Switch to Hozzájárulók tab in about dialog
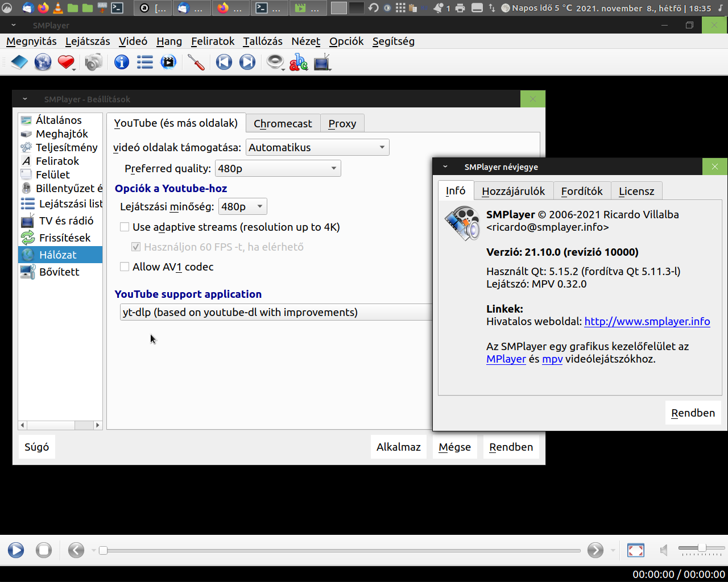The width and height of the screenshot is (728, 582). pyautogui.click(x=513, y=191)
